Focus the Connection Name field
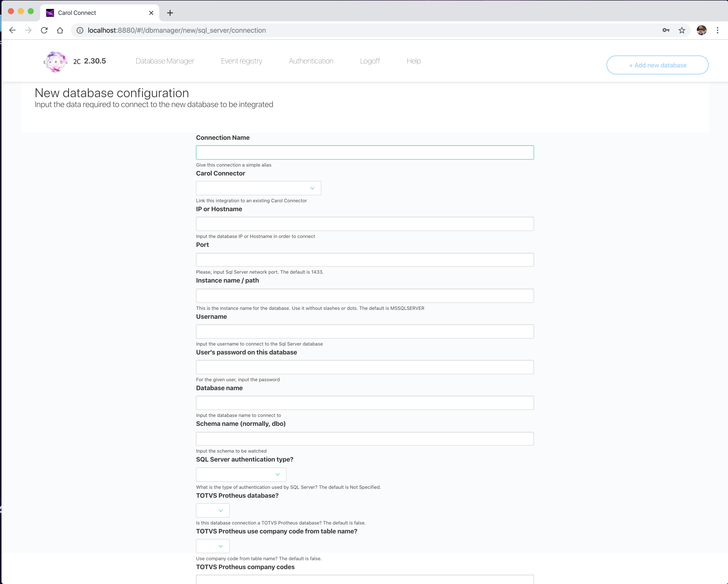 (365, 153)
